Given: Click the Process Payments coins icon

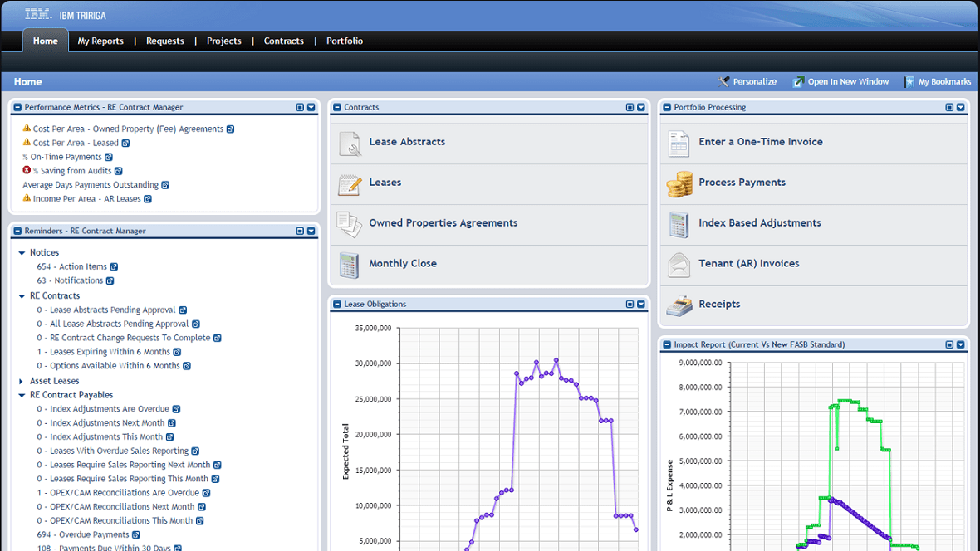Looking at the screenshot, I should point(679,183).
